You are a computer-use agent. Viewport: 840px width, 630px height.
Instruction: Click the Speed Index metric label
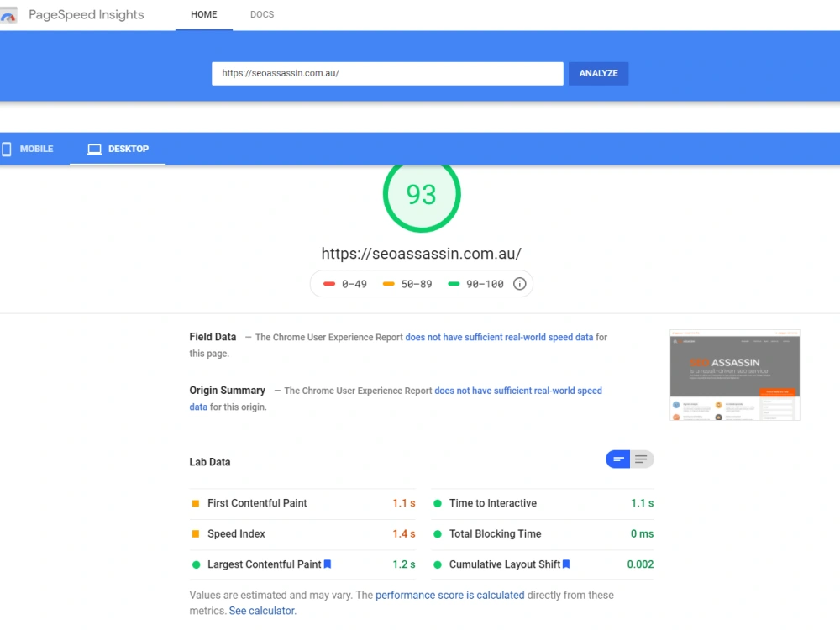pos(236,533)
